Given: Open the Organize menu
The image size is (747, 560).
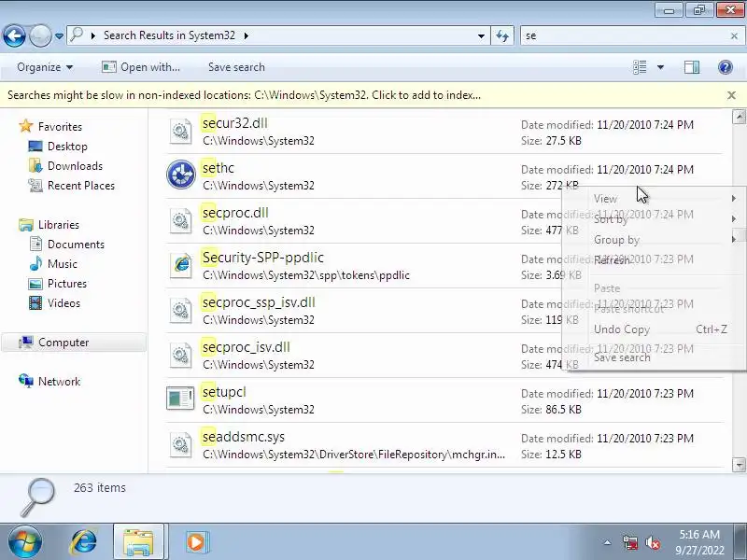Looking at the screenshot, I should coord(45,67).
